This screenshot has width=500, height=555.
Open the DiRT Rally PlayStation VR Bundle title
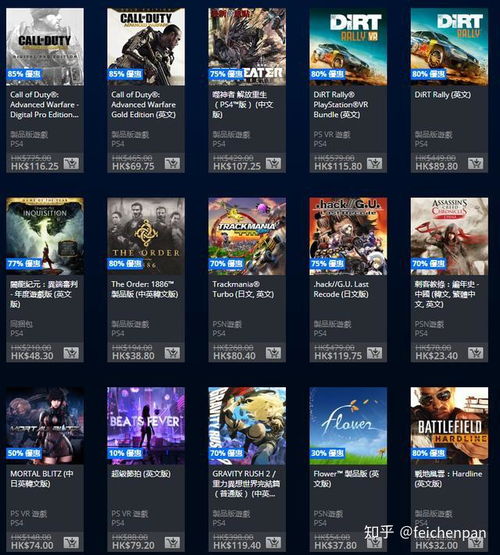[341, 105]
